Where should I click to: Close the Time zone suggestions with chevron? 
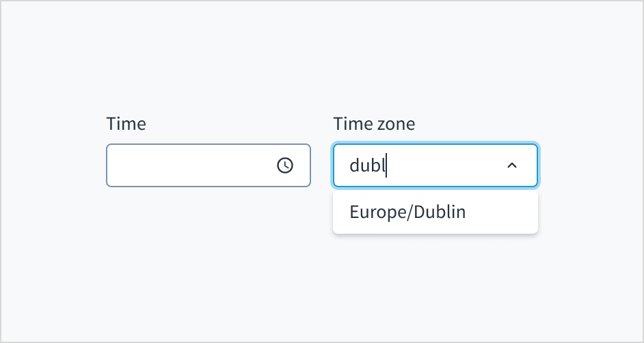point(511,165)
